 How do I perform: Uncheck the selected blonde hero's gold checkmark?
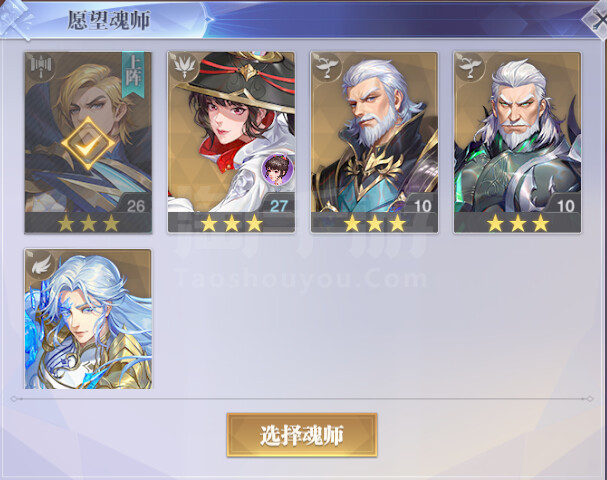(88, 143)
